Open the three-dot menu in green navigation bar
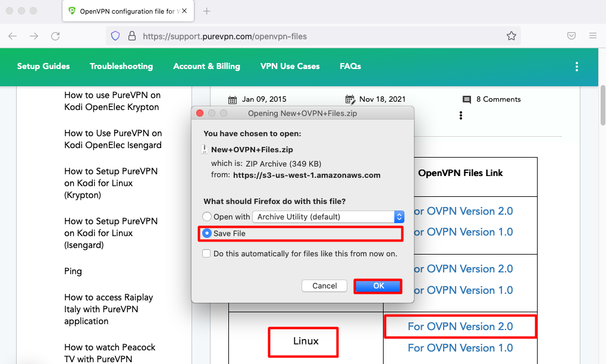This screenshot has height=364, width=606. [x=577, y=67]
